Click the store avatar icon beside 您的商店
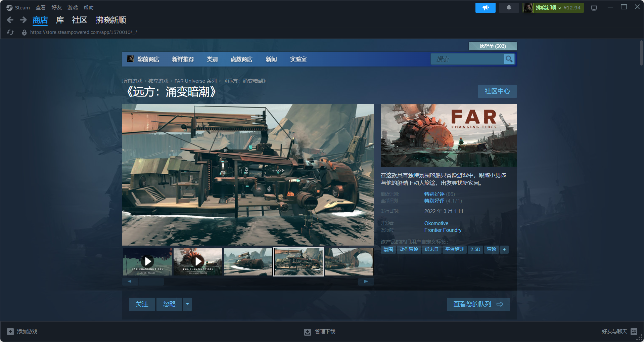 click(x=130, y=59)
